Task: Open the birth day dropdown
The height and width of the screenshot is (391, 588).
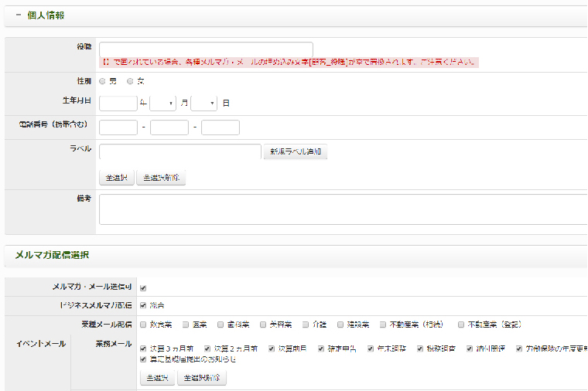Action: pos(204,104)
